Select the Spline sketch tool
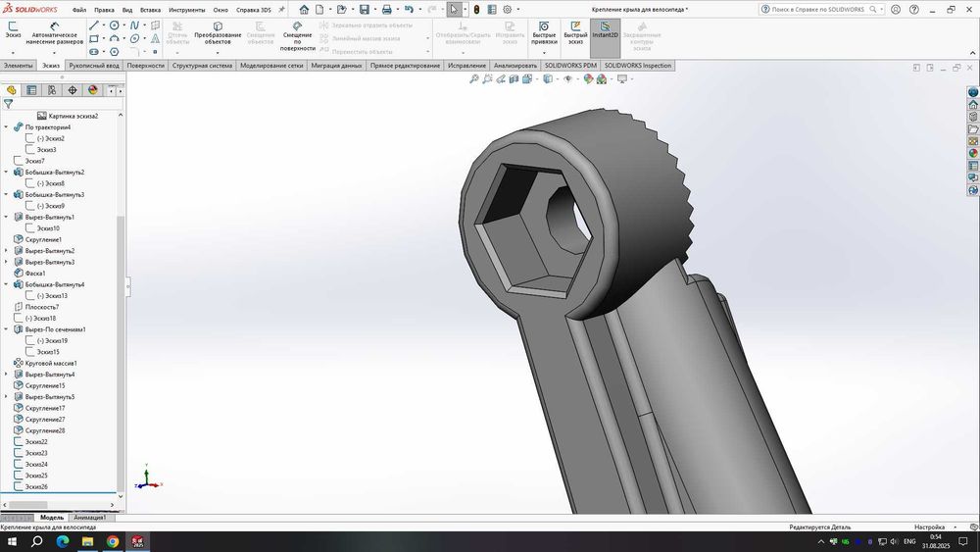The height and width of the screenshot is (552, 980). coord(134,25)
